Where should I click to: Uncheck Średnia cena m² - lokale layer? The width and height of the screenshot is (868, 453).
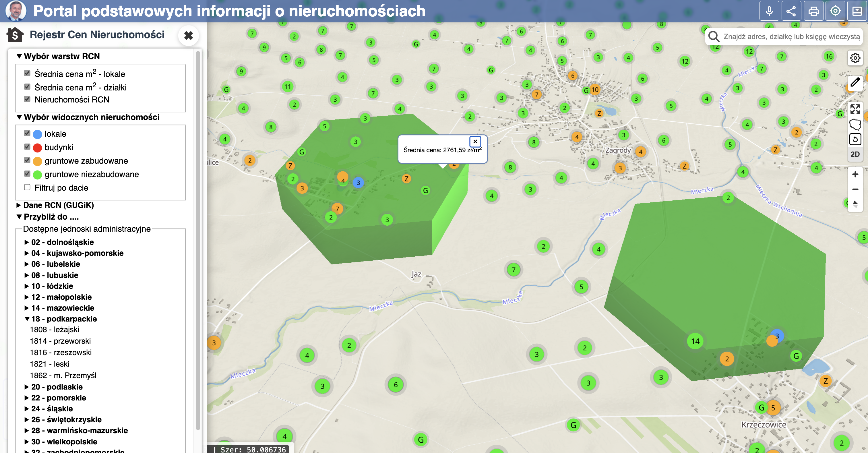coord(27,73)
